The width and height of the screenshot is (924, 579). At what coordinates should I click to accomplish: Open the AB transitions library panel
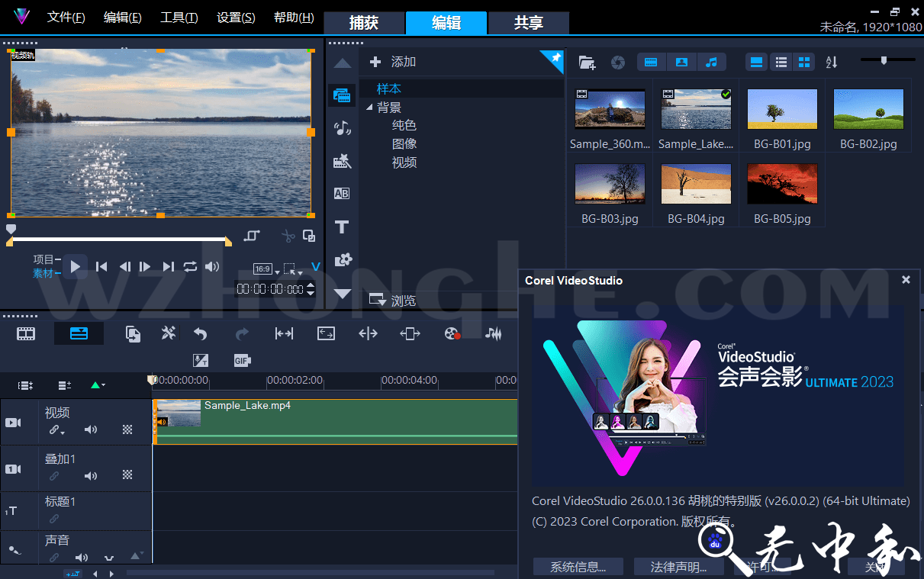point(343,194)
